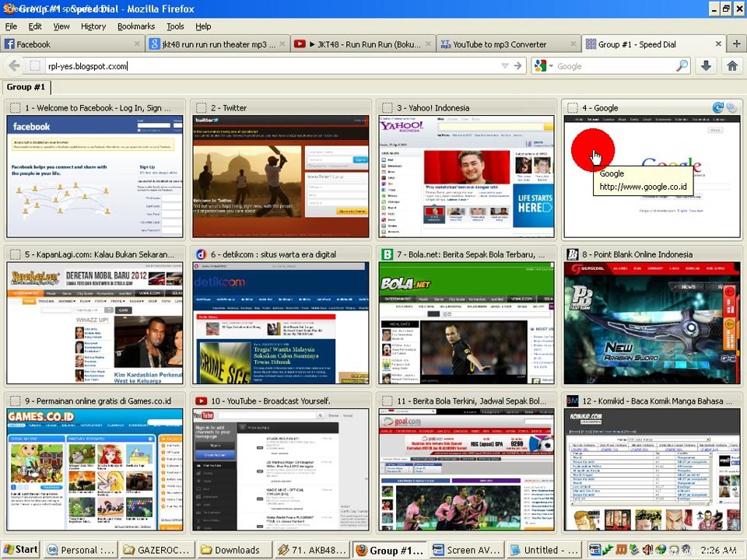This screenshot has height=560, width=747.
Task: Switch to Untitled window in taskbar
Action: click(545, 550)
